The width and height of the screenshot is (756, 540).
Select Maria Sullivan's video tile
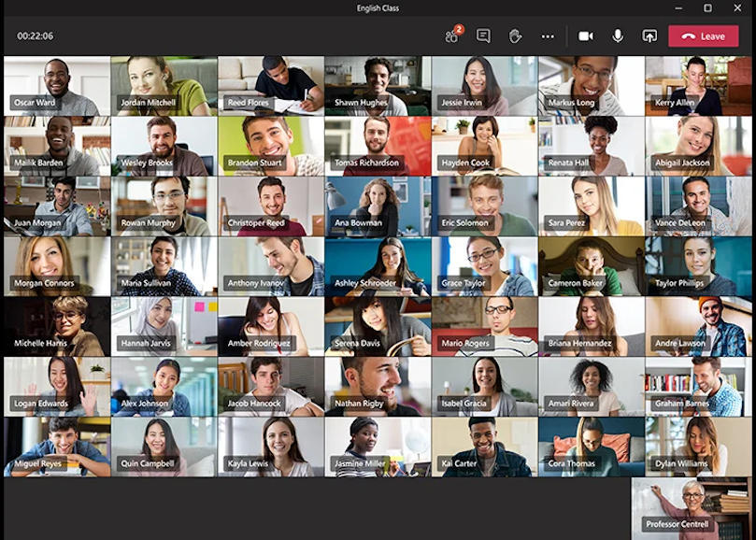point(164,266)
